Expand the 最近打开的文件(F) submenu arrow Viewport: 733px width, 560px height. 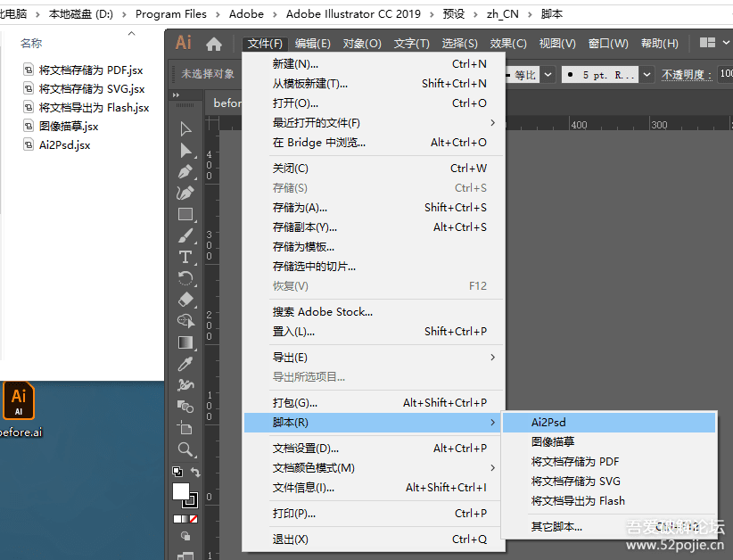tap(493, 122)
